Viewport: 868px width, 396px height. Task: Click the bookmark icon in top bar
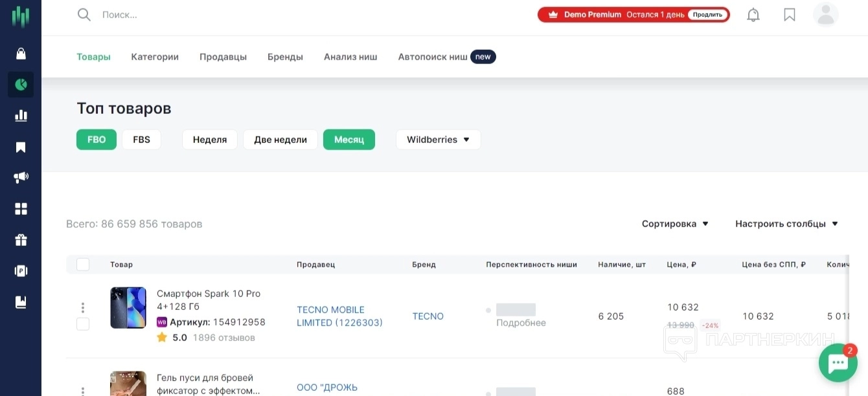(x=789, y=15)
